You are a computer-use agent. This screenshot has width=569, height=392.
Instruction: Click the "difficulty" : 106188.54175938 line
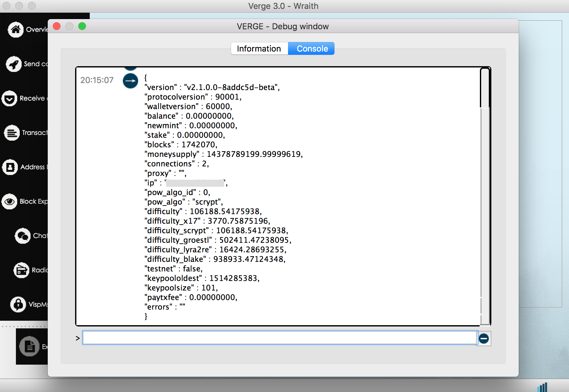(203, 211)
